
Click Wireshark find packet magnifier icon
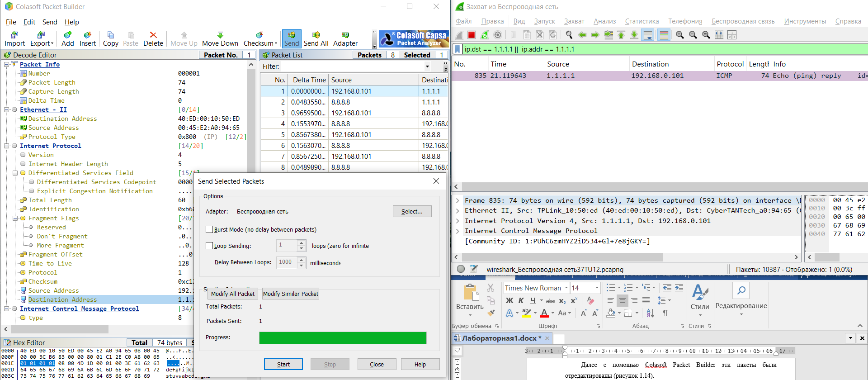pos(569,35)
